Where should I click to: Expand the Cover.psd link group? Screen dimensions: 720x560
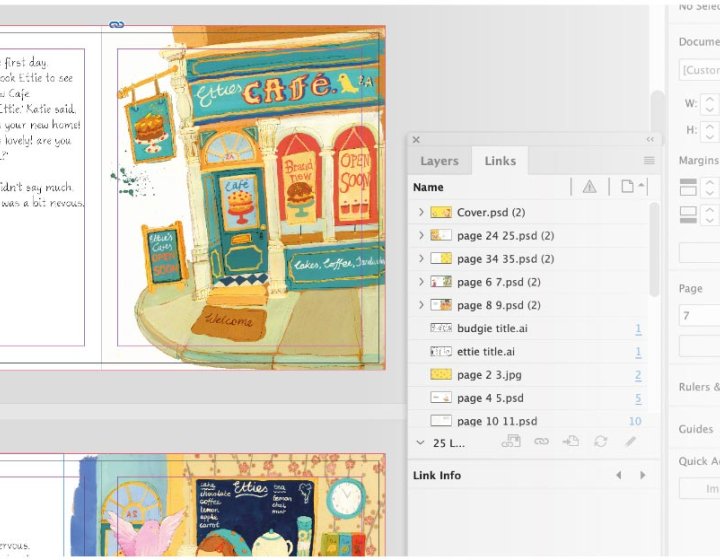click(x=421, y=212)
